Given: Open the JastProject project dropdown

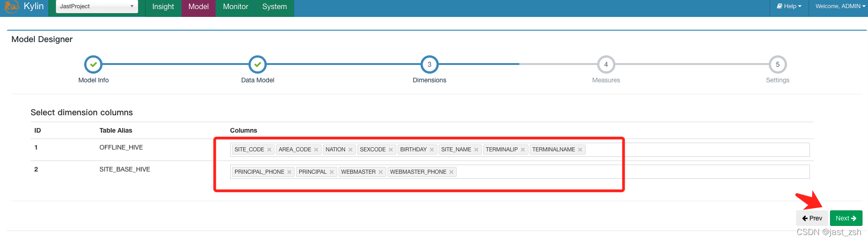Looking at the screenshot, I should click(x=97, y=6).
